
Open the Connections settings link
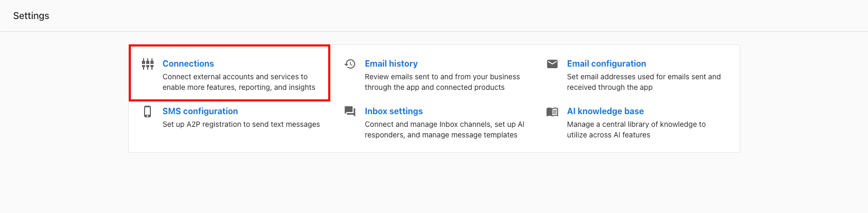(188, 63)
